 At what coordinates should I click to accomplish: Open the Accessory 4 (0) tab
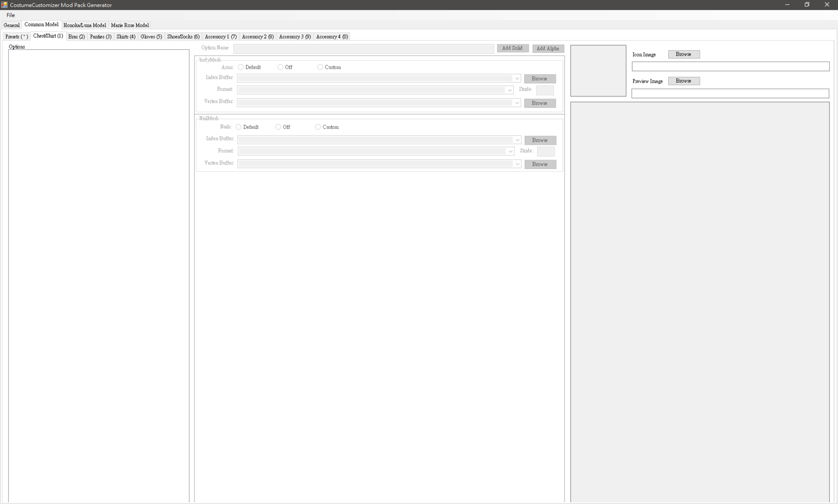(332, 36)
